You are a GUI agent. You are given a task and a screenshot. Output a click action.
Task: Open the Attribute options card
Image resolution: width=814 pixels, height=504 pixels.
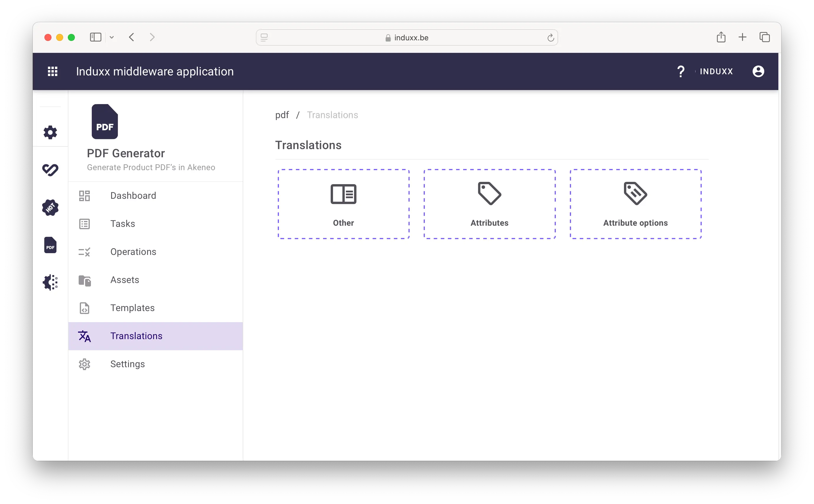pyautogui.click(x=635, y=204)
